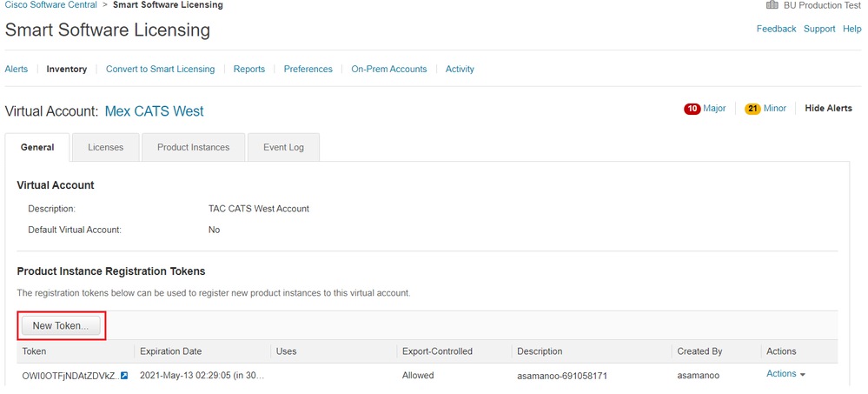The height and width of the screenshot is (394, 868).
Task: Go to Preferences in the navigation bar
Action: (308, 70)
